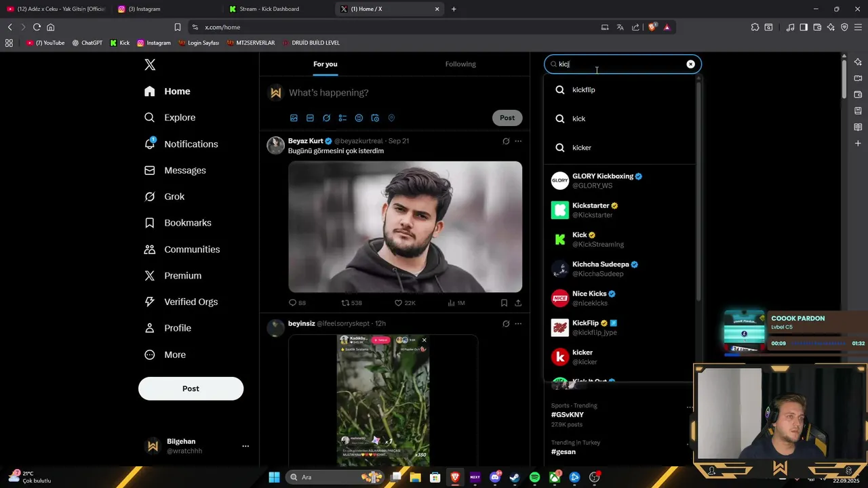
Task: Click the small Post button in the composer
Action: click(x=507, y=118)
